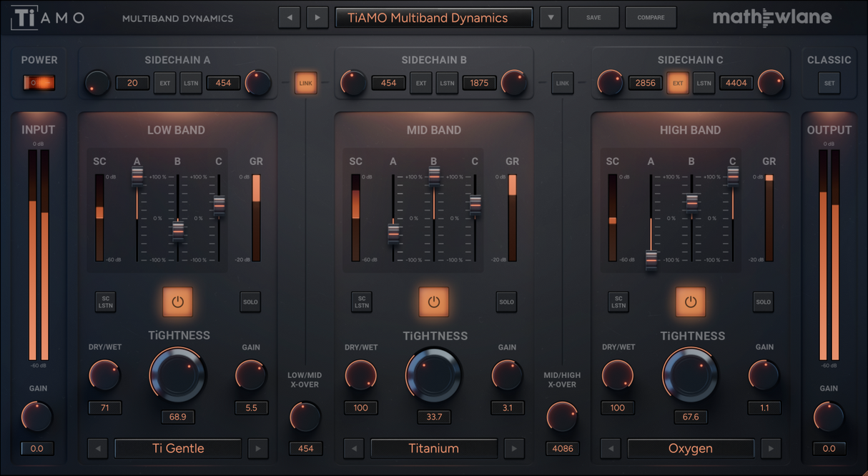Screen dimensions: 868x476
Task: Turn off EXT on Sidechain C
Action: click(678, 83)
